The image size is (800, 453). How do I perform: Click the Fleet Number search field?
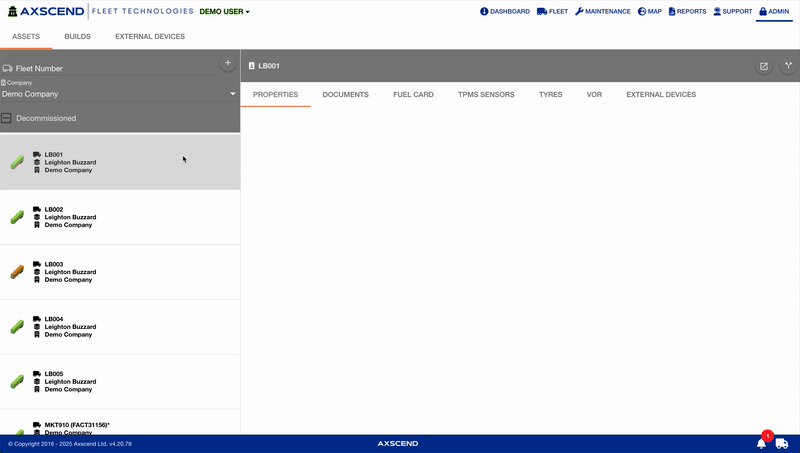pyautogui.click(x=110, y=69)
